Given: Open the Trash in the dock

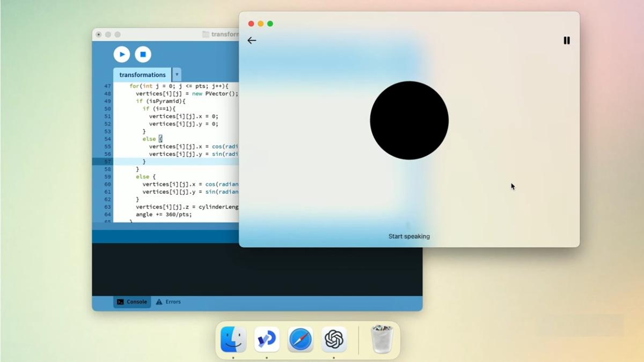Looking at the screenshot, I should [382, 339].
